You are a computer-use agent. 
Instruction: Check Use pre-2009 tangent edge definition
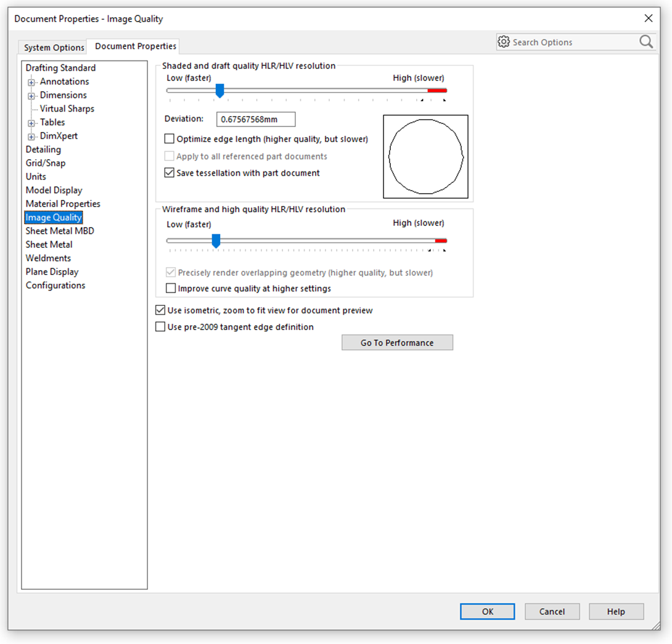click(x=160, y=327)
